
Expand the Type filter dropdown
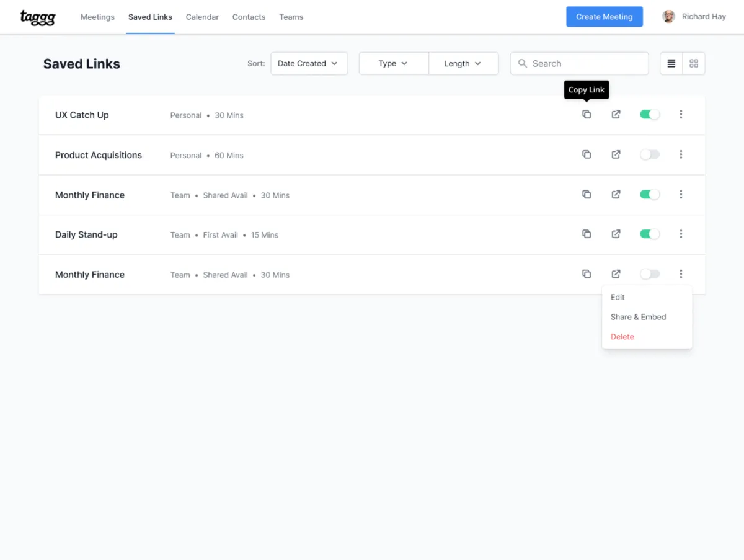tap(394, 63)
